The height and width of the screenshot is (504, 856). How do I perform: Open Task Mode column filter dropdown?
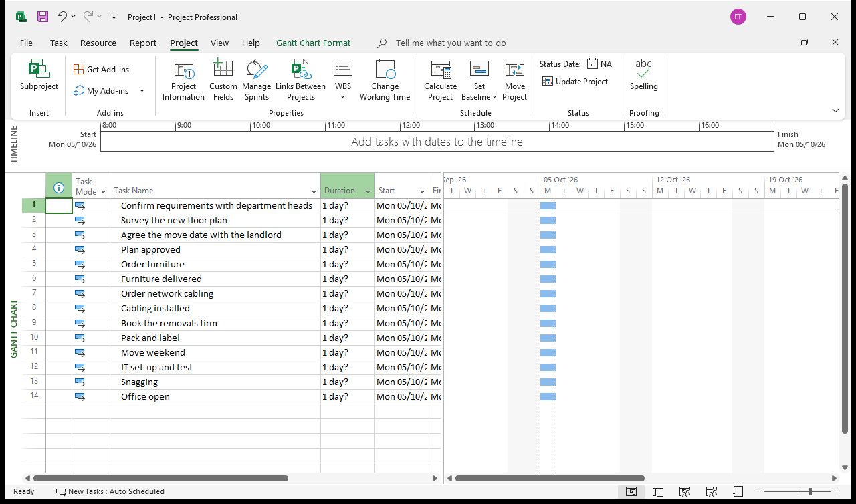click(103, 192)
